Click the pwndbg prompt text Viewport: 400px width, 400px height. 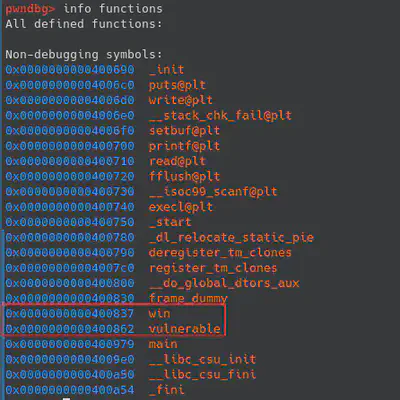click(x=30, y=8)
